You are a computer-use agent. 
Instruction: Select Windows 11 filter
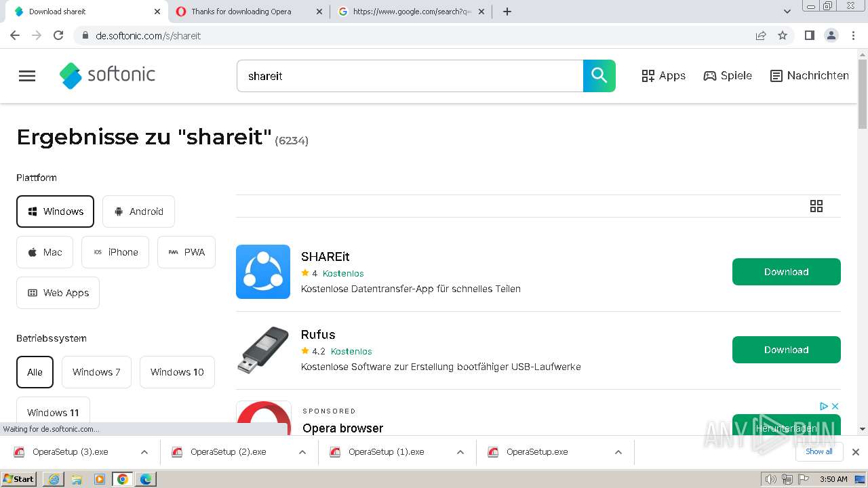click(x=53, y=410)
